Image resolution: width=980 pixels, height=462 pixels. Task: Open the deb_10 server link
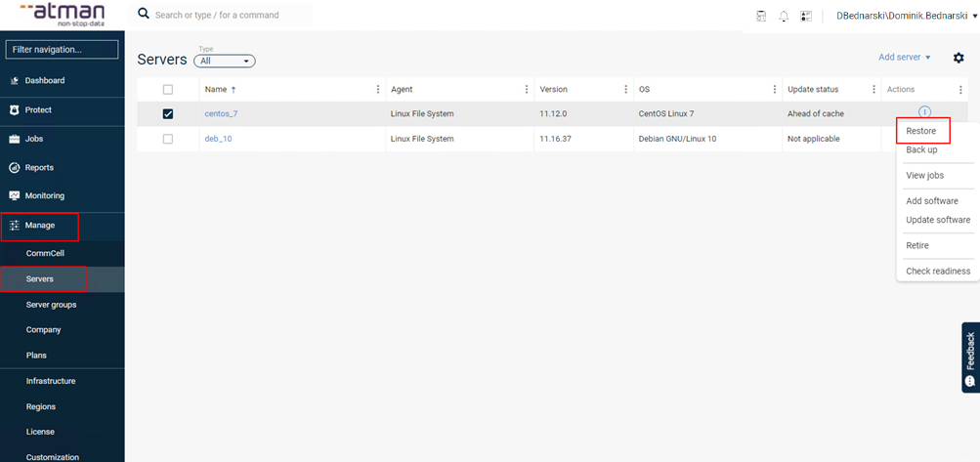tap(218, 139)
